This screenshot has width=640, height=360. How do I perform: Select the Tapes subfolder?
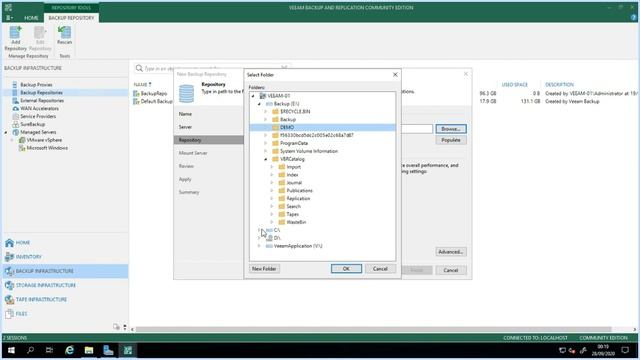click(x=292, y=214)
